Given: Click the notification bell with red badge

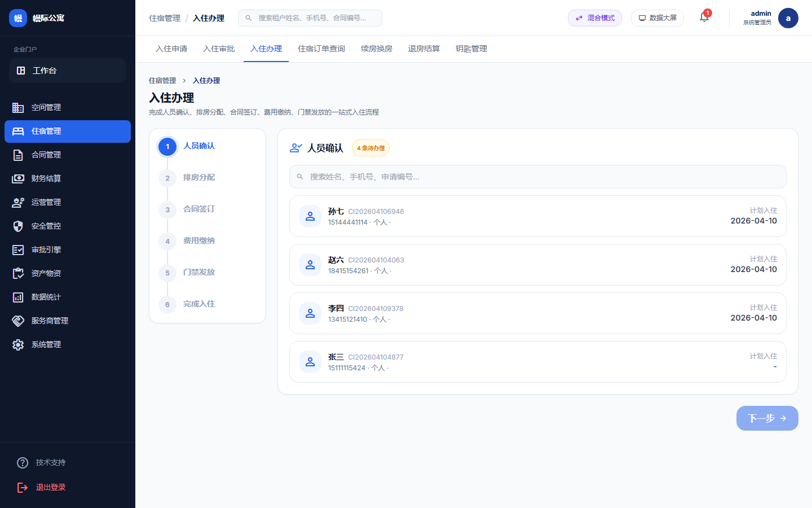Looking at the screenshot, I should [x=704, y=17].
